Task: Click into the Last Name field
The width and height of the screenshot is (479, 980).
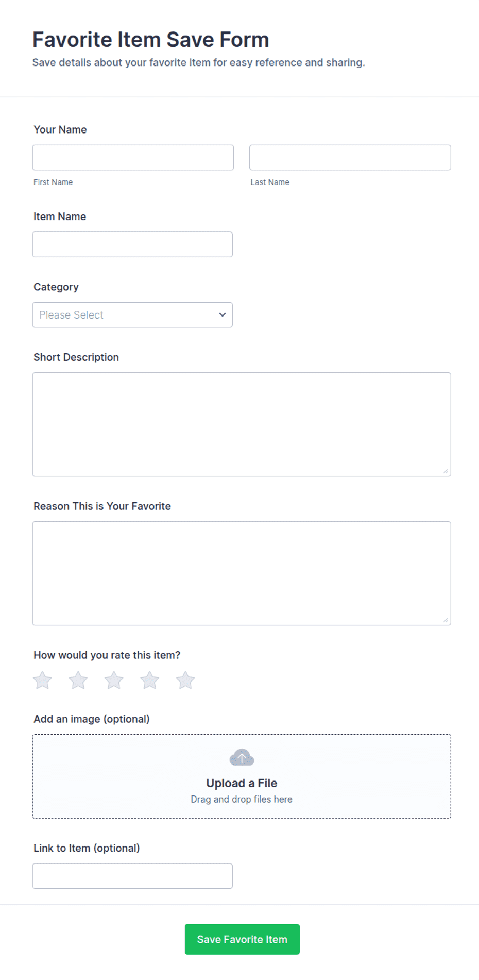Action: [350, 157]
